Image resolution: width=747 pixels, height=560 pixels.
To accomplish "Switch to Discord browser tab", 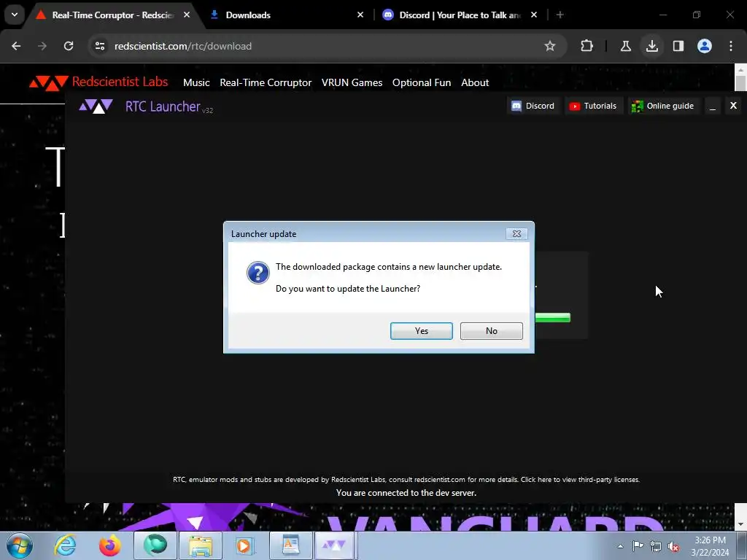I will (460, 15).
